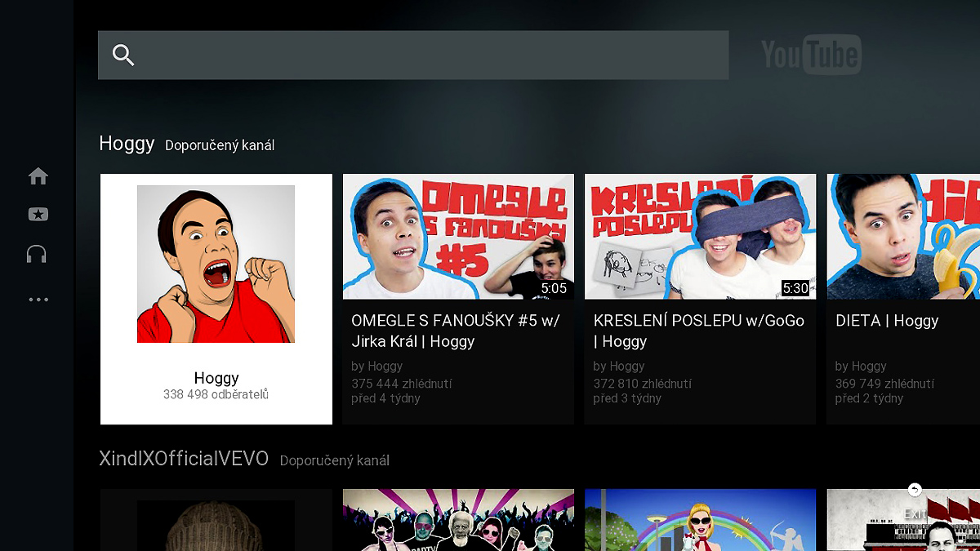The height and width of the screenshot is (551, 980).
Task: Click the search magnifier icon
Action: (123, 55)
